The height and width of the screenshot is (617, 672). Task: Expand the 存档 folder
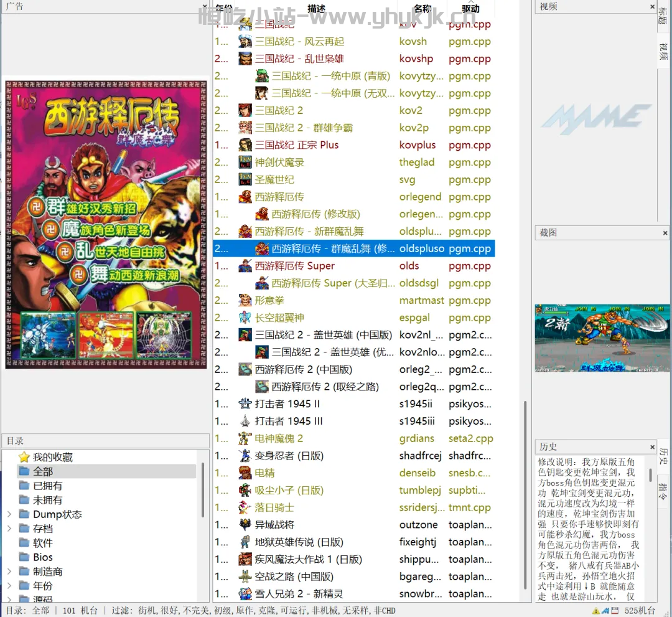[9, 529]
